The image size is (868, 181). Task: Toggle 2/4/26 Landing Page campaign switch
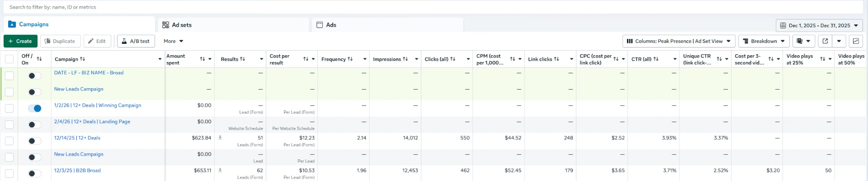[x=34, y=124]
